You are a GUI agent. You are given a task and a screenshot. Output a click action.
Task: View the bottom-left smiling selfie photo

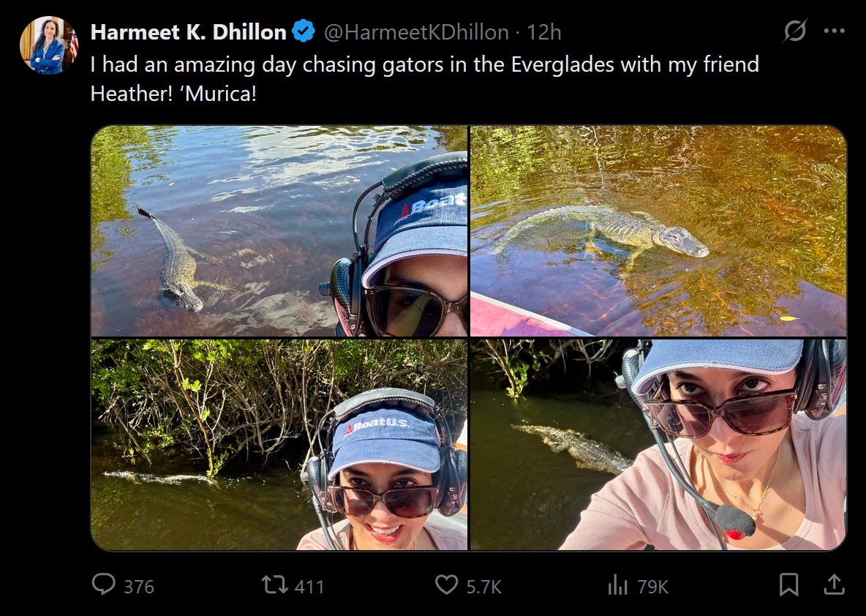point(279,444)
